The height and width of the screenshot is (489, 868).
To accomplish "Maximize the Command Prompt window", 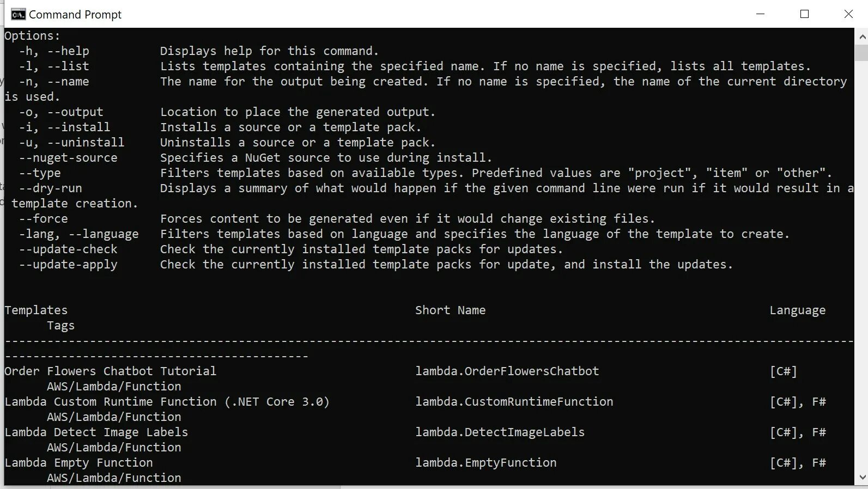I will pos(804,14).
